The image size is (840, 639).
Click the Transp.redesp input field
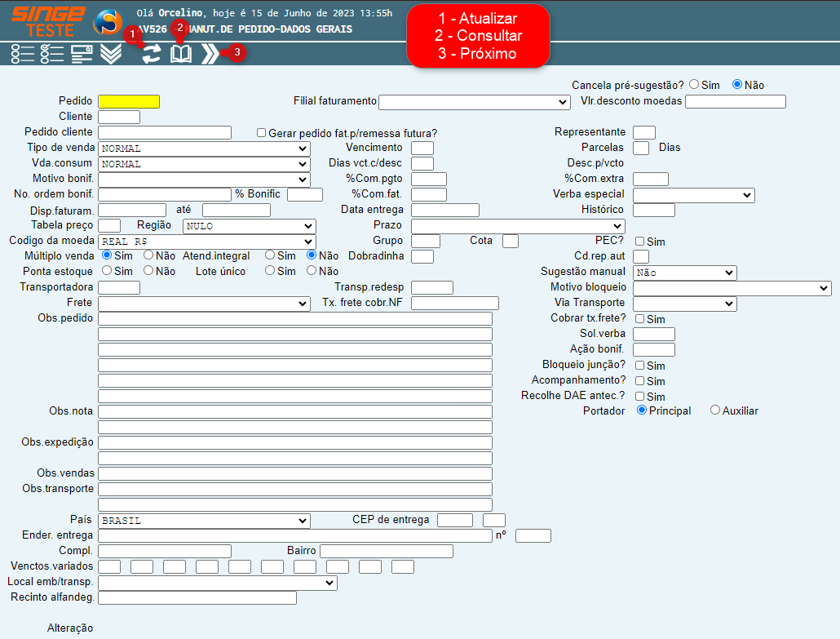432,288
